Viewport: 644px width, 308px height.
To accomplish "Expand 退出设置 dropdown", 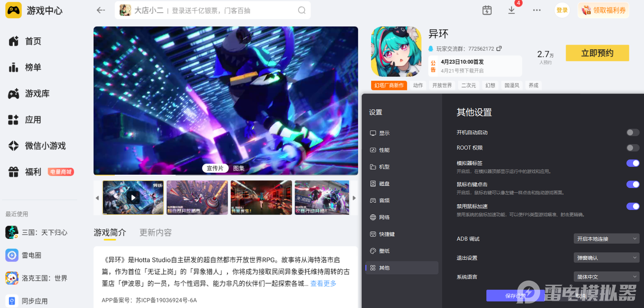I will [x=606, y=258].
